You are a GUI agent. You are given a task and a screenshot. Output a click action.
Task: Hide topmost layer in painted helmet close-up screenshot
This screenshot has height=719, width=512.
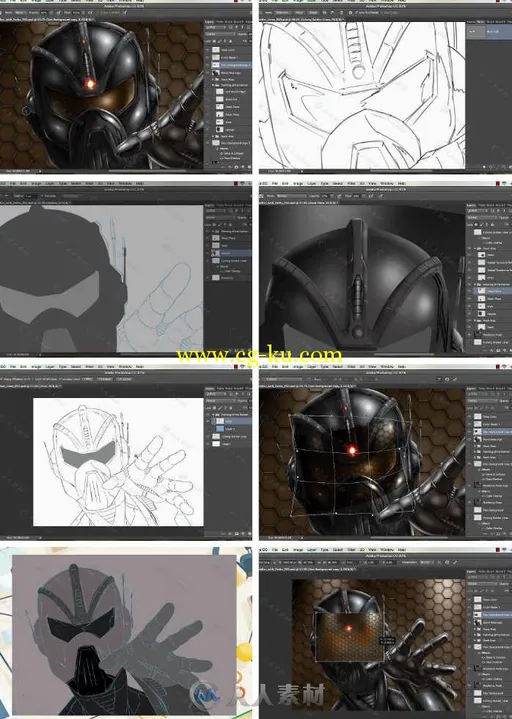pyautogui.click(x=208, y=50)
